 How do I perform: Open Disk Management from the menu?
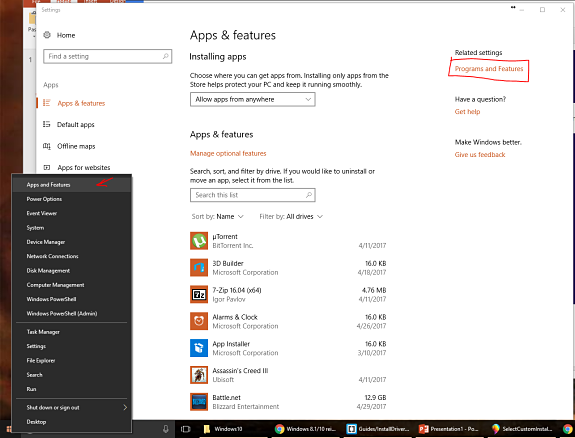tap(72, 270)
